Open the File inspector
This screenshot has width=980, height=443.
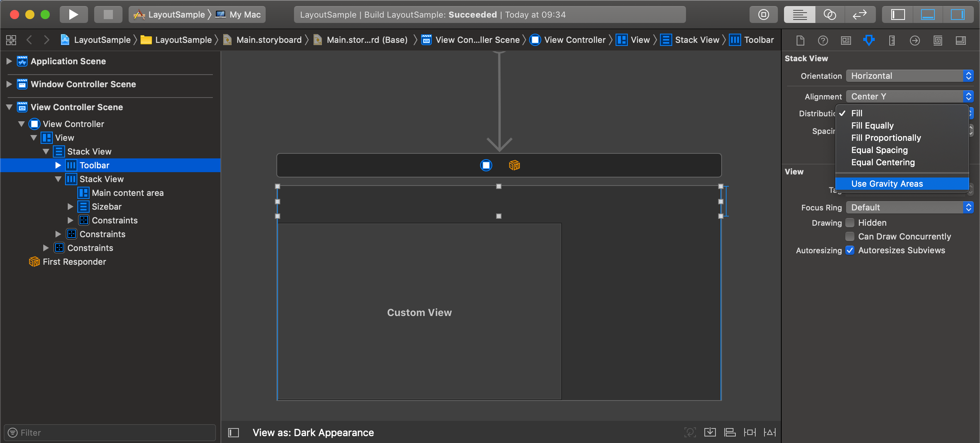coord(800,40)
